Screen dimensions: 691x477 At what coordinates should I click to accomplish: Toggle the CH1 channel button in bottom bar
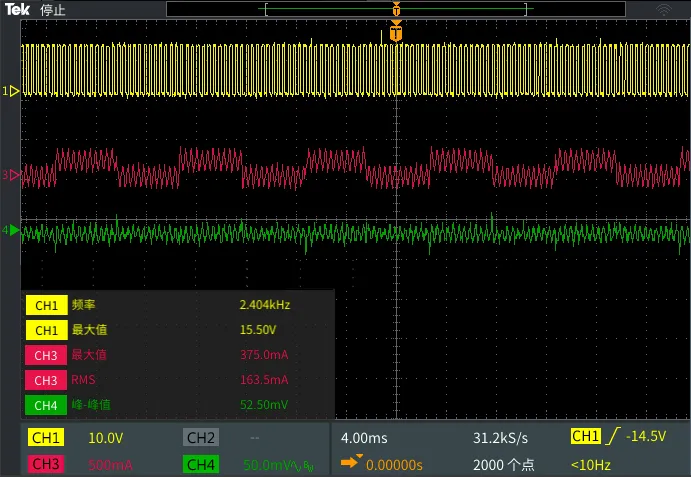46,438
